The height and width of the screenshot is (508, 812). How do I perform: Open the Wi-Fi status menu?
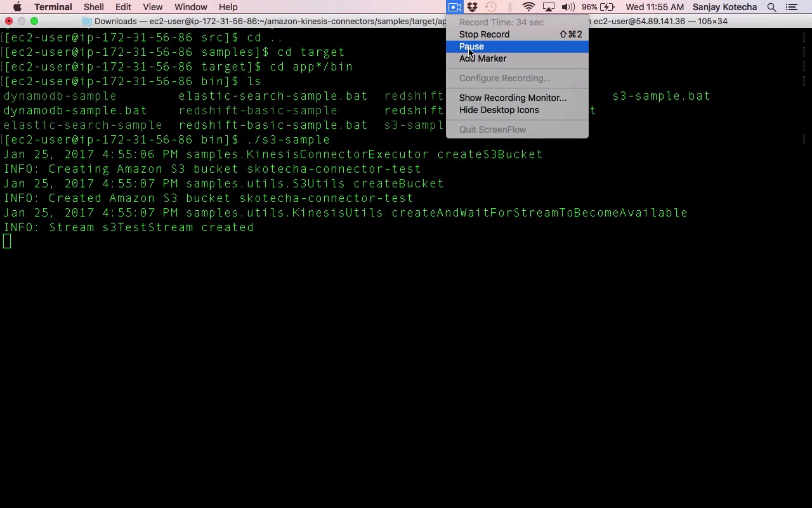point(528,7)
